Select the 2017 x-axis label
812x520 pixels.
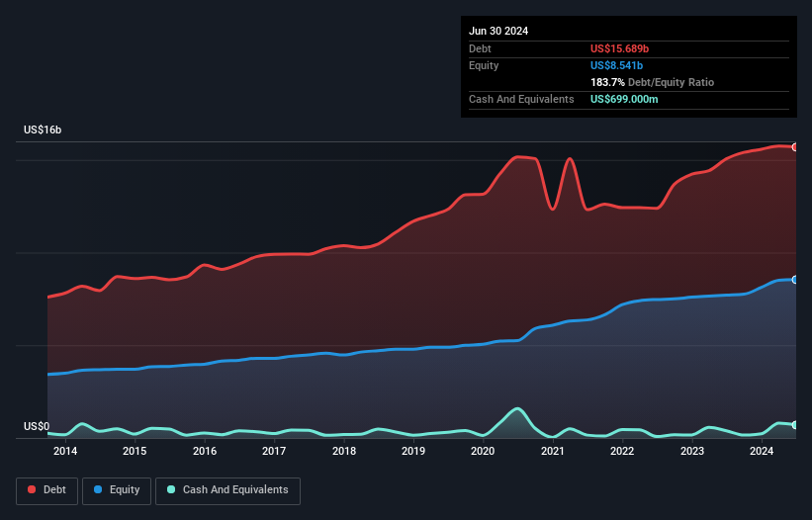[274, 451]
